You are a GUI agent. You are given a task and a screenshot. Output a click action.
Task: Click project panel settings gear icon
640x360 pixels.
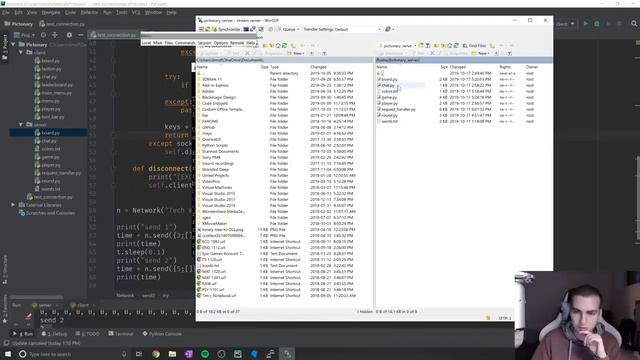tap(69, 35)
